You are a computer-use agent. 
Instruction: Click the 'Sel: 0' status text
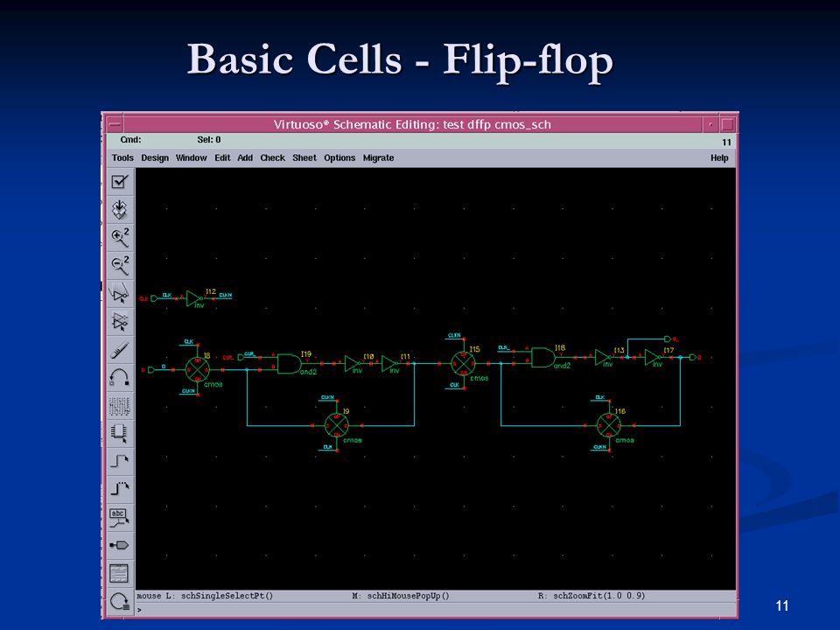click(209, 140)
